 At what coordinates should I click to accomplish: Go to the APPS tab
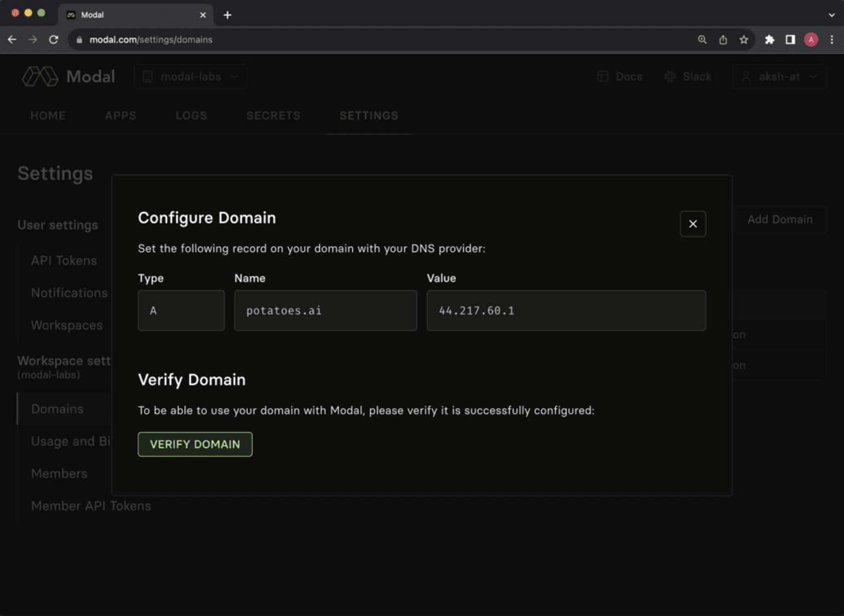coord(121,116)
